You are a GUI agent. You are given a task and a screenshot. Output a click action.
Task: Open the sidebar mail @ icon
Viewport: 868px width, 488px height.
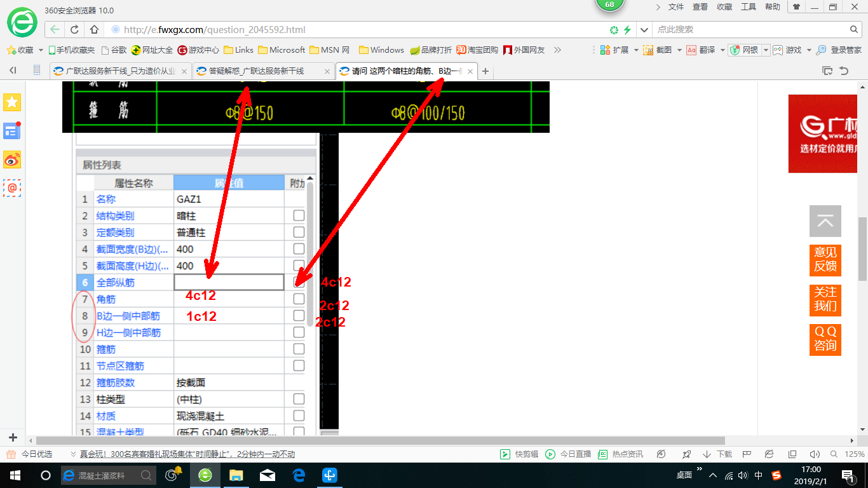[x=12, y=188]
